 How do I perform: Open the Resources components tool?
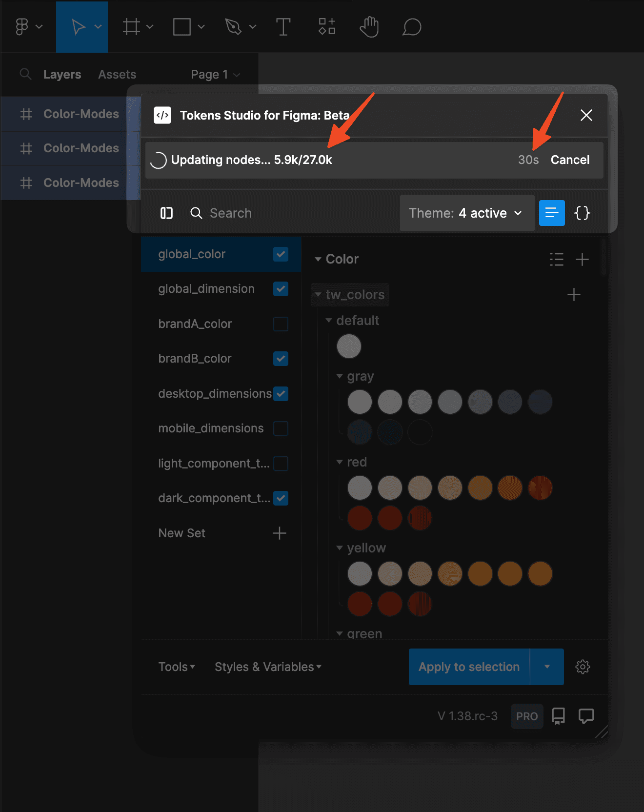pos(327,26)
